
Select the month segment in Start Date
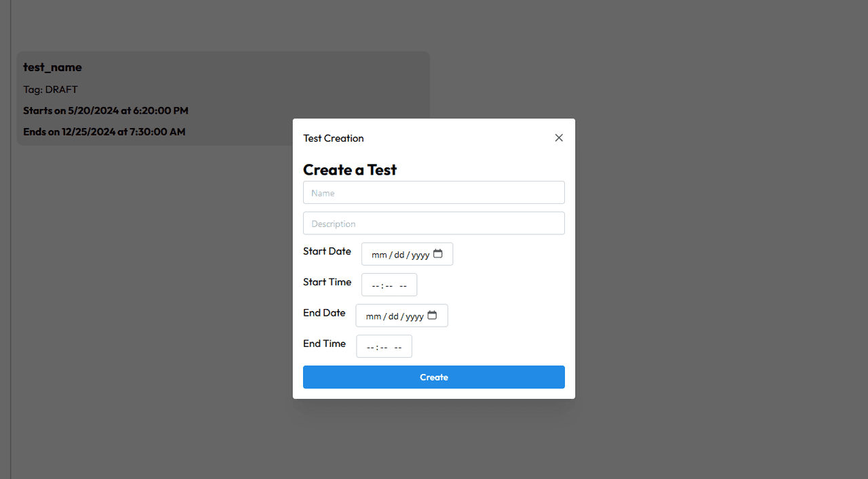(379, 255)
